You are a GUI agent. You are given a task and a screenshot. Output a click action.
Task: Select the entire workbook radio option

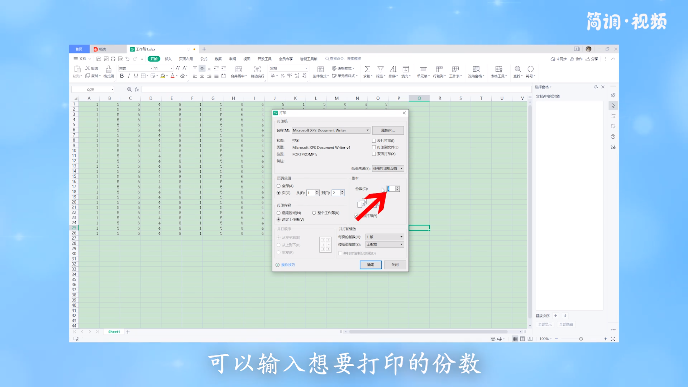pos(314,213)
